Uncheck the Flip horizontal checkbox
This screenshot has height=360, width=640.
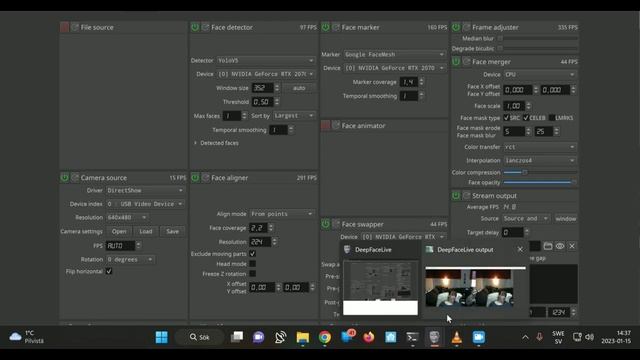point(109,271)
